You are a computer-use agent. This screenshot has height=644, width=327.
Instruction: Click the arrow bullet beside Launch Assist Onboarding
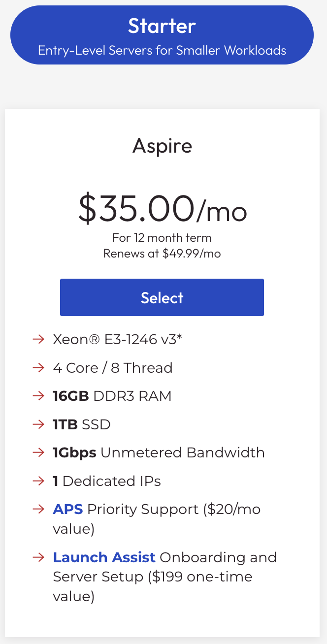pos(38,557)
